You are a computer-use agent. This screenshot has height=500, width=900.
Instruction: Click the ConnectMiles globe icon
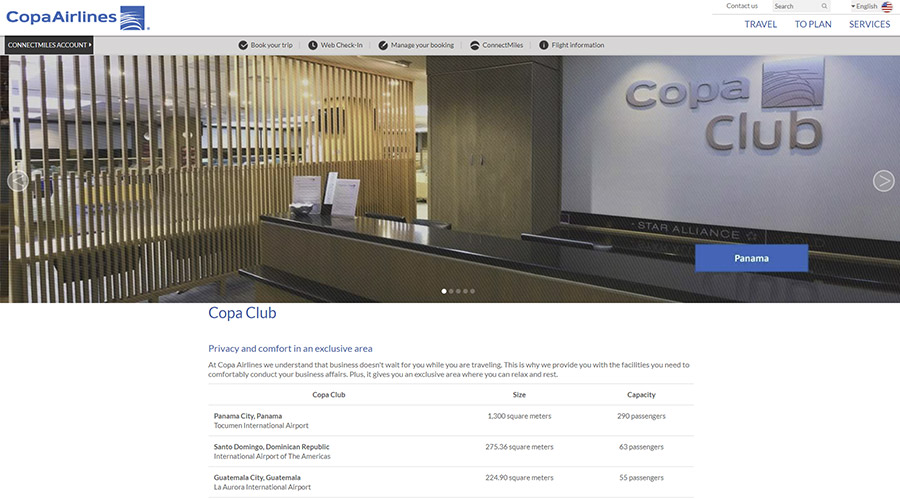click(475, 45)
